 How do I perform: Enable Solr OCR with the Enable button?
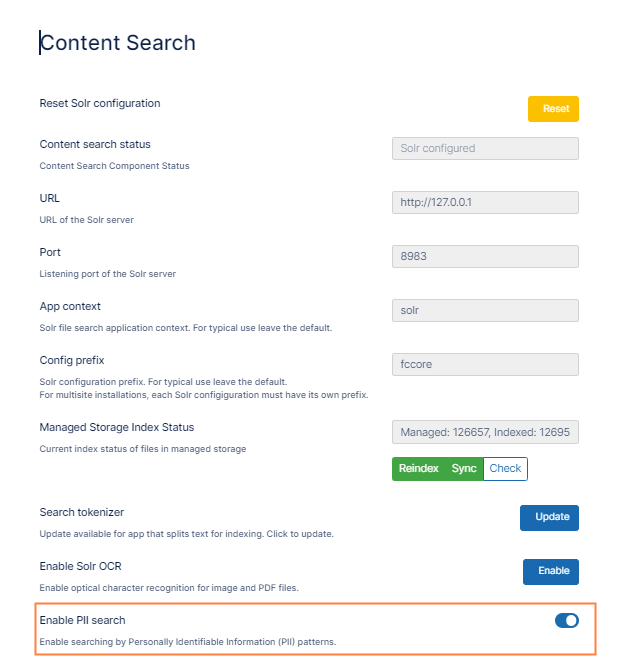click(551, 572)
